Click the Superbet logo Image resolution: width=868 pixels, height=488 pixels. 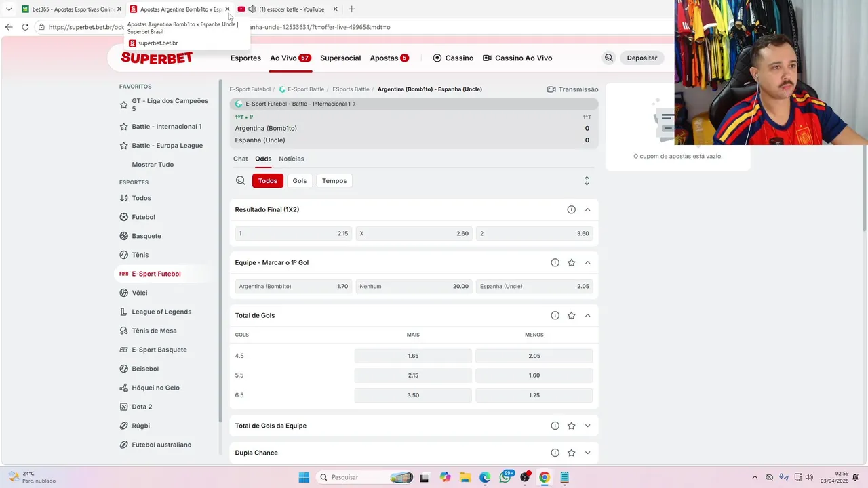157,58
